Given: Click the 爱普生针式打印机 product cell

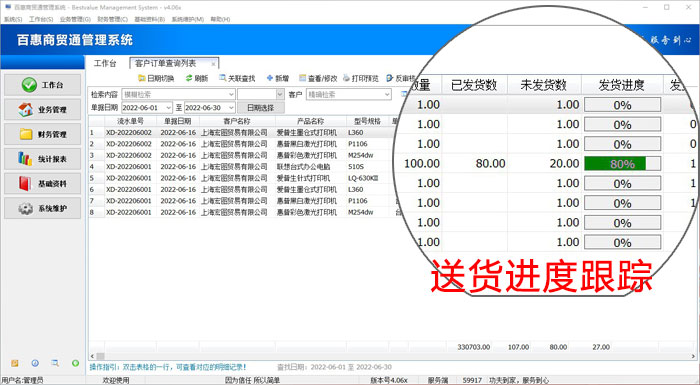Looking at the screenshot, I should [304, 178].
